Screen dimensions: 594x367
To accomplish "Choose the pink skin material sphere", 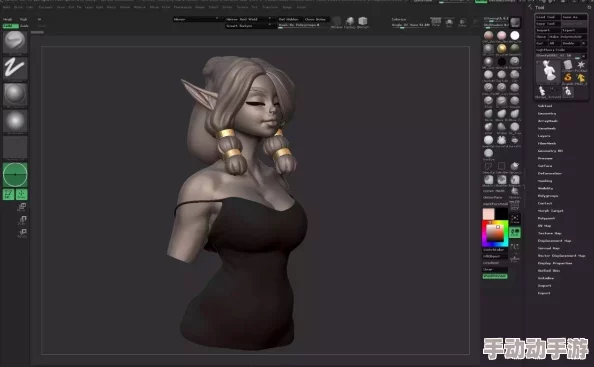I will pos(502,36).
